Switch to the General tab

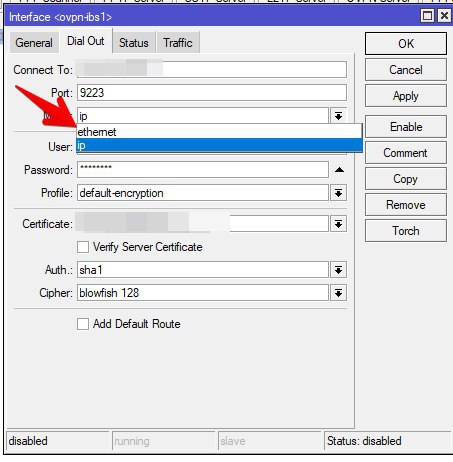tap(34, 43)
